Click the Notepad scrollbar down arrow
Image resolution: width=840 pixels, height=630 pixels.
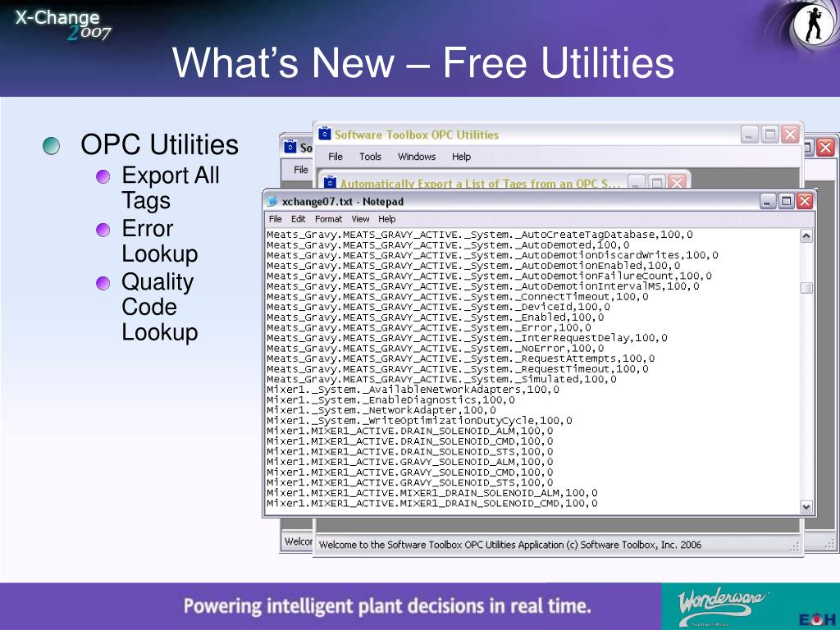click(806, 506)
